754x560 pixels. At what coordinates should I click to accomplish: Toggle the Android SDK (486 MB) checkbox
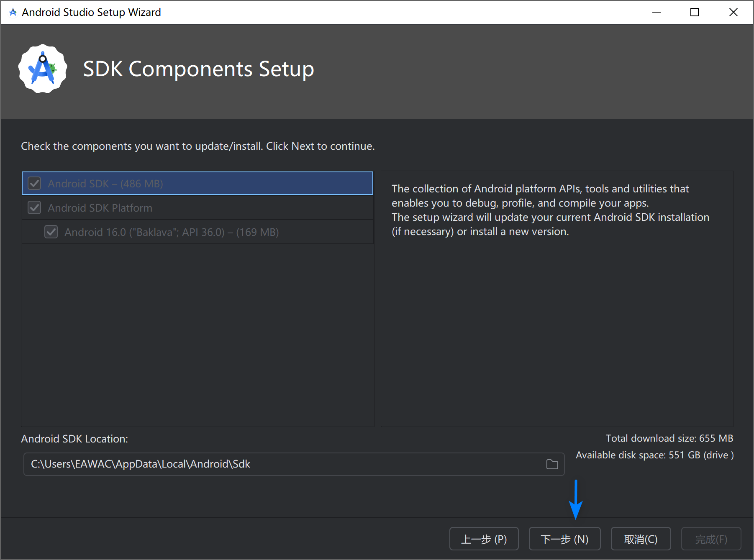[x=34, y=184]
